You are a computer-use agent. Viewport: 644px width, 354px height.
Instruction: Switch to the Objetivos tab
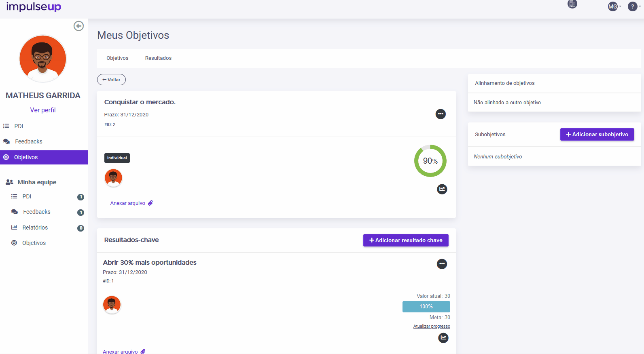[x=117, y=58]
